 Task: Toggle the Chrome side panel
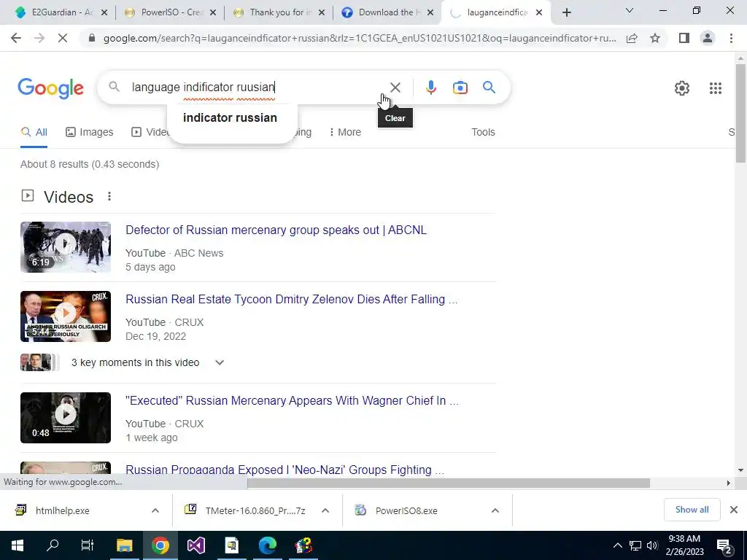[684, 38]
